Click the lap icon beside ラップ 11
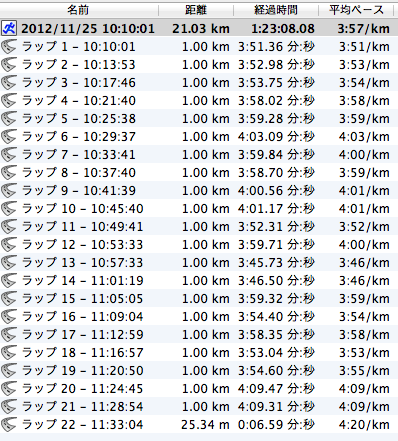The width and height of the screenshot is (398, 441). pos(9,227)
